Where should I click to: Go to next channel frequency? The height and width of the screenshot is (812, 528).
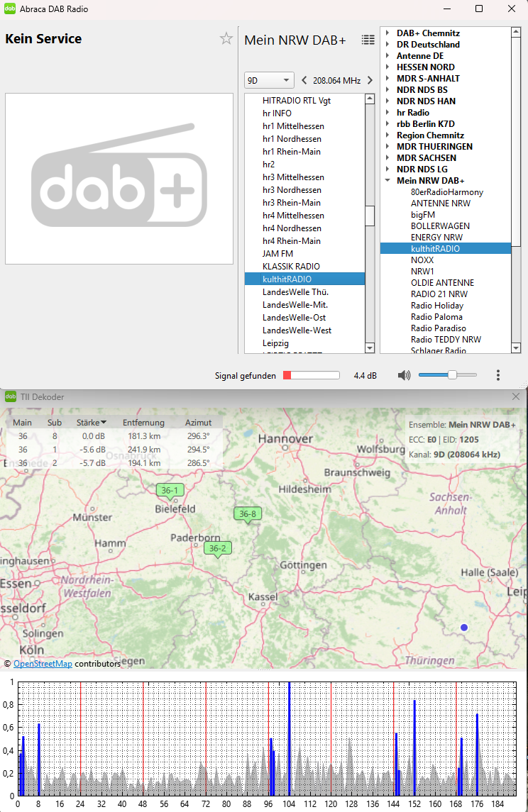pyautogui.click(x=370, y=80)
